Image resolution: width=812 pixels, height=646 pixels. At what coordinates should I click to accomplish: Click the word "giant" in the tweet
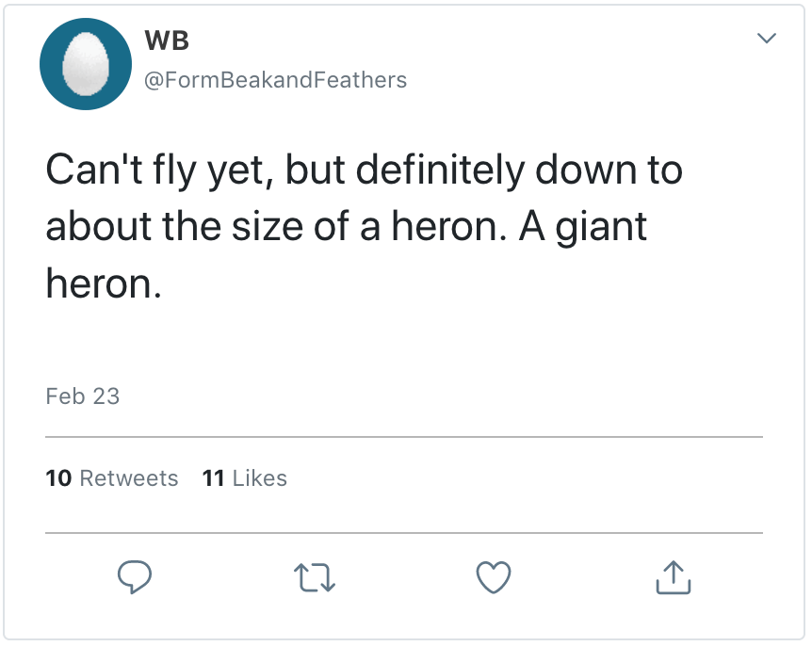click(602, 227)
